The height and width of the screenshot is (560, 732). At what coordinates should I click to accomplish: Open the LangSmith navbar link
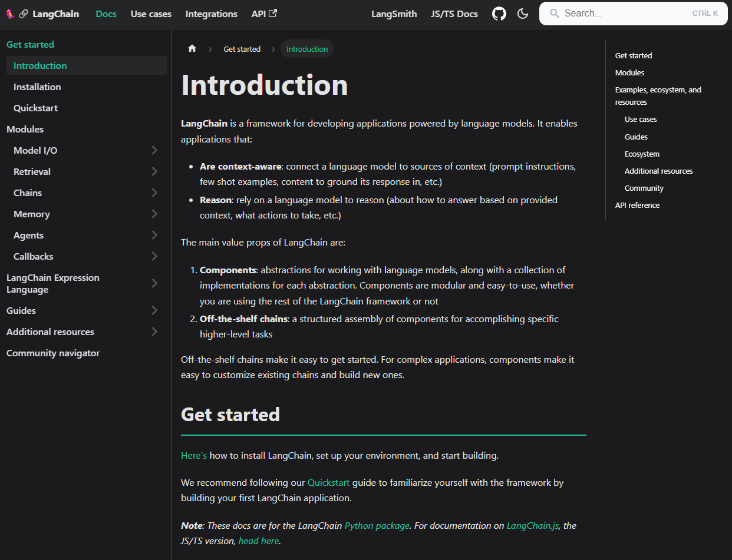[x=394, y=14]
